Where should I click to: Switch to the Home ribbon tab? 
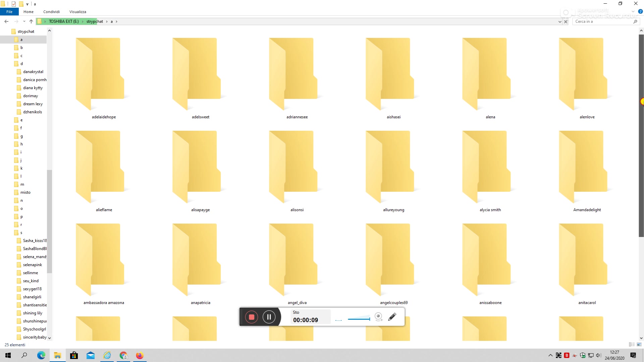(29, 12)
